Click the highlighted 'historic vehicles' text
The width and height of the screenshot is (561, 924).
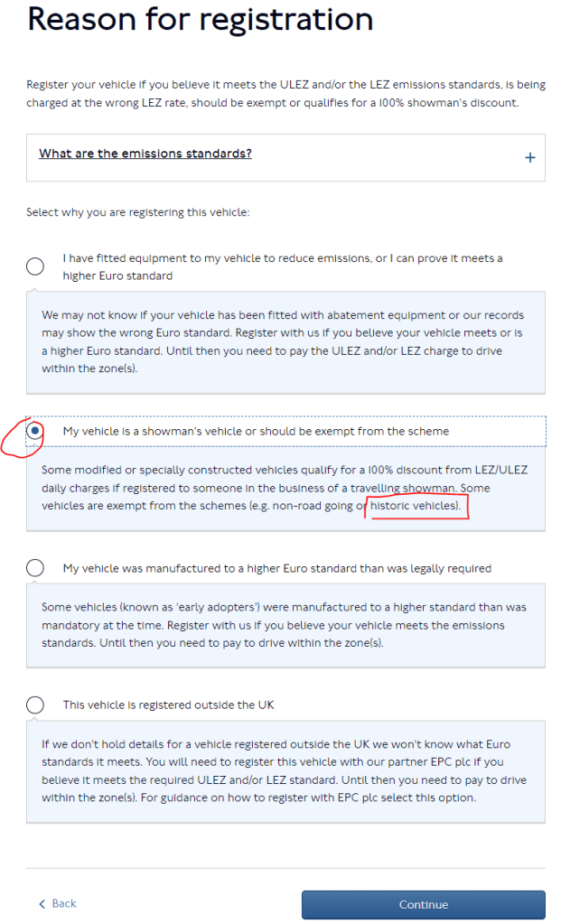(417, 508)
